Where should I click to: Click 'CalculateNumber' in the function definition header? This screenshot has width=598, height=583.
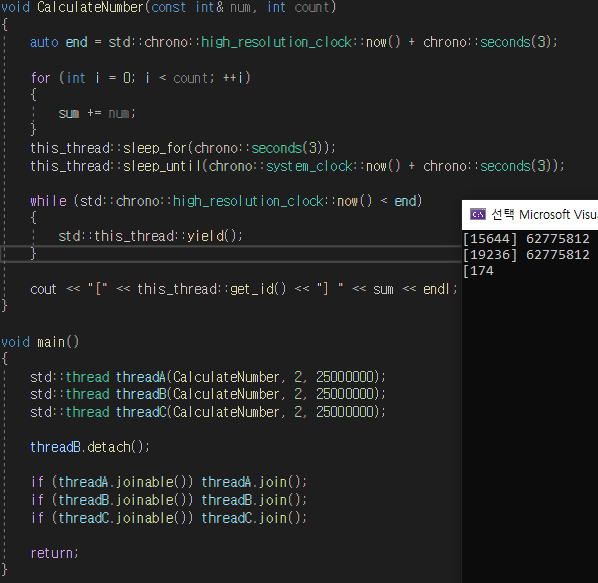(x=90, y=7)
